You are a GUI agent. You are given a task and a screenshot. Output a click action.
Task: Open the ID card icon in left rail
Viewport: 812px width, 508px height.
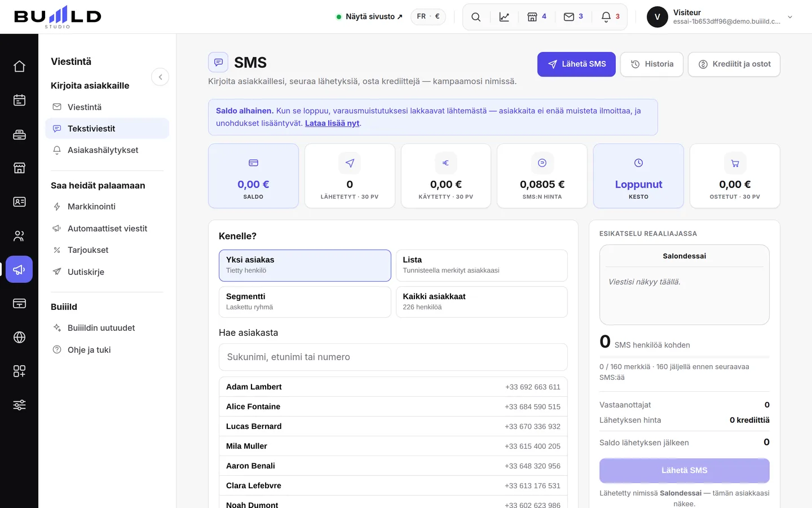(x=19, y=202)
